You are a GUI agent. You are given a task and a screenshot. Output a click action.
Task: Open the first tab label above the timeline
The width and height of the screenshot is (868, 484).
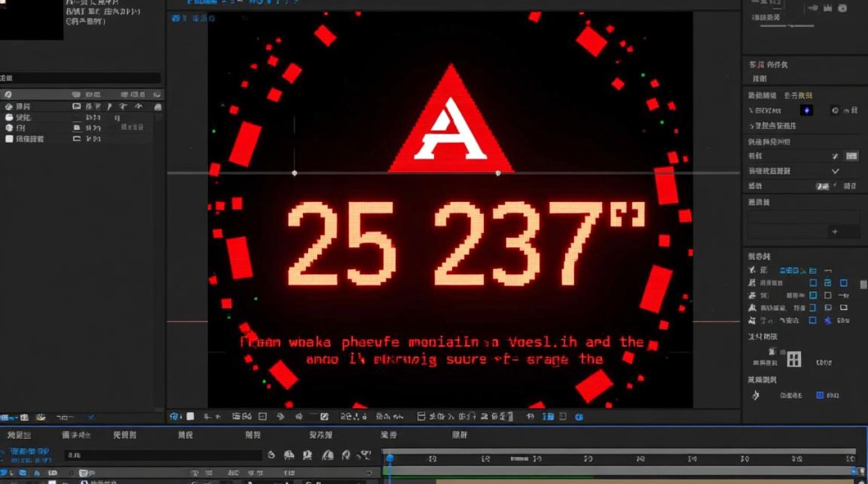tap(19, 436)
